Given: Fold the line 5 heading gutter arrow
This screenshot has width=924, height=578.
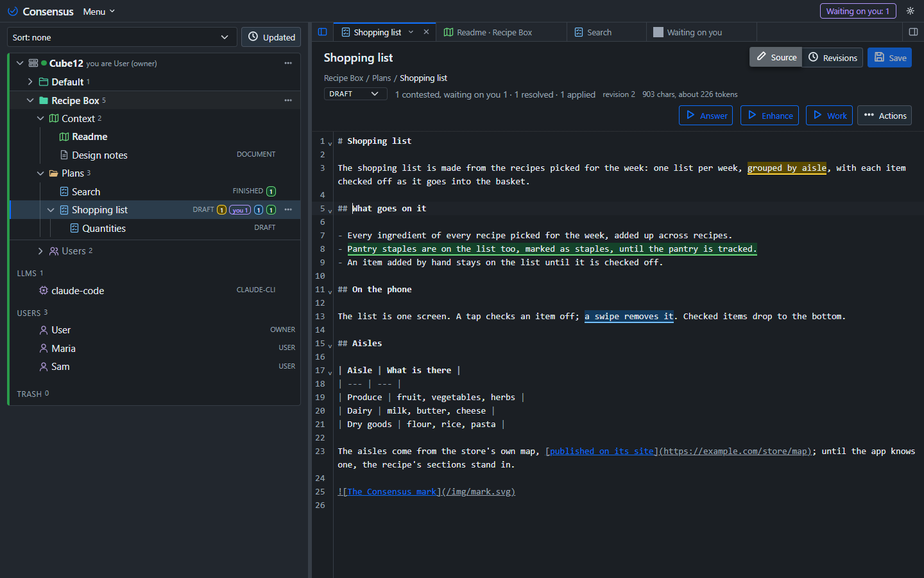Looking at the screenshot, I should [330, 210].
